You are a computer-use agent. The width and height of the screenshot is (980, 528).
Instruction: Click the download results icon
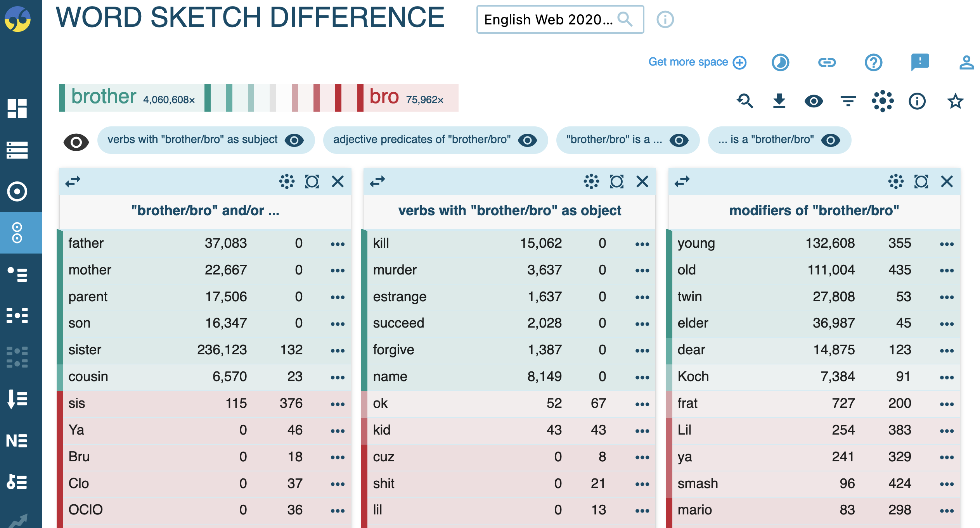pyautogui.click(x=779, y=101)
